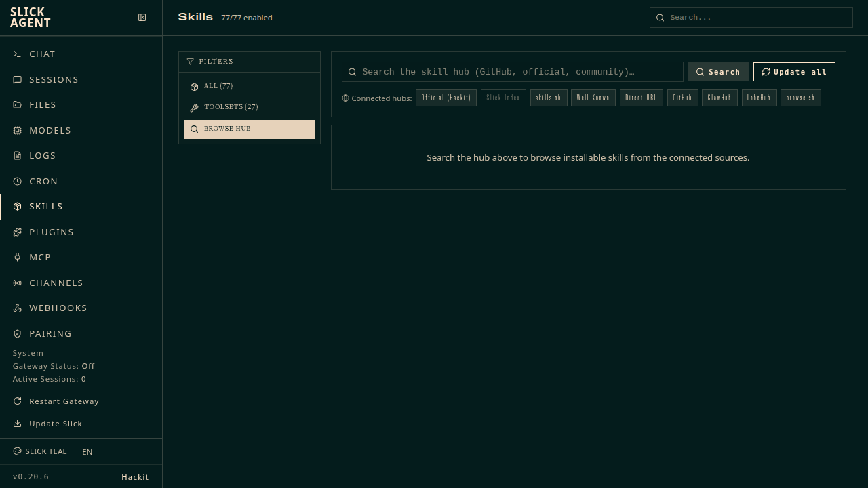Open Sessions via its speech bubble icon
868x488 pixels.
coord(17,80)
